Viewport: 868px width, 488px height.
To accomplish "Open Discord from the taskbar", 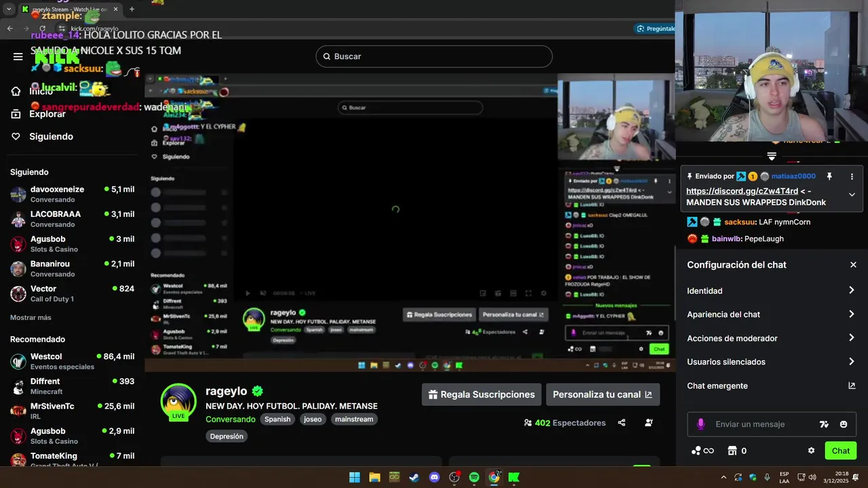I will (435, 477).
